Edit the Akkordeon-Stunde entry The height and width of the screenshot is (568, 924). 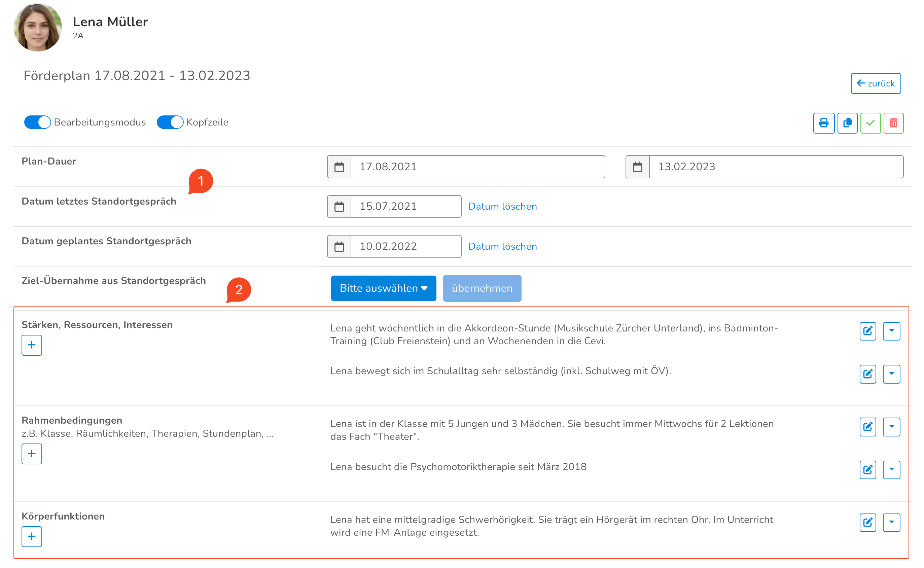[867, 331]
